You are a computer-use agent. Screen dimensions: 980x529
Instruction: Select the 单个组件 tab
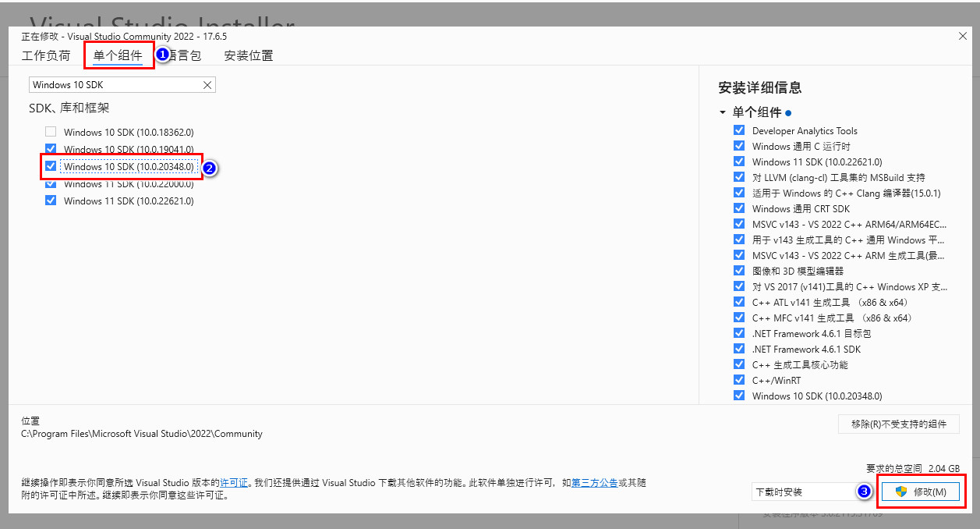pos(118,55)
